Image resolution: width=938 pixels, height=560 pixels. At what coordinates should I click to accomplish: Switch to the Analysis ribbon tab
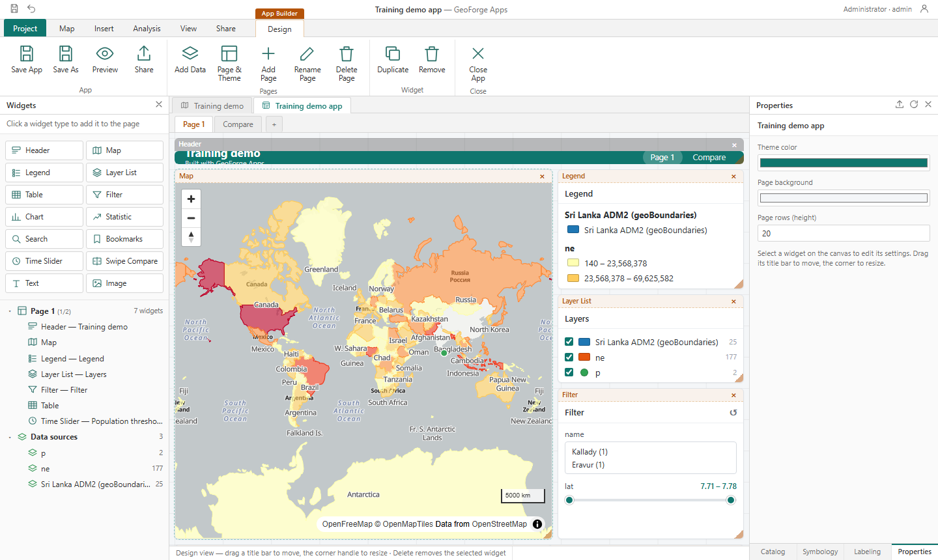point(147,28)
